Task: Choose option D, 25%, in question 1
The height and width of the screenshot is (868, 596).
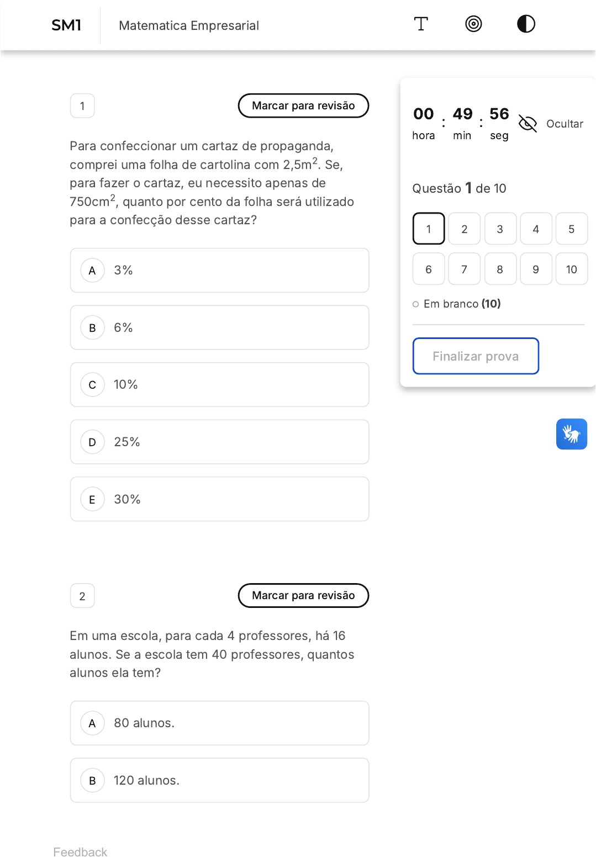Action: 219,442
